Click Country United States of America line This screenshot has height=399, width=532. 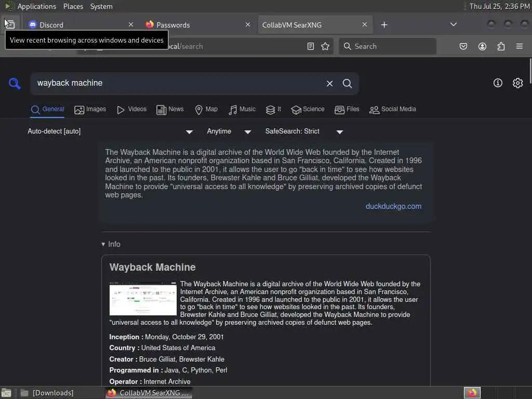coord(162,348)
